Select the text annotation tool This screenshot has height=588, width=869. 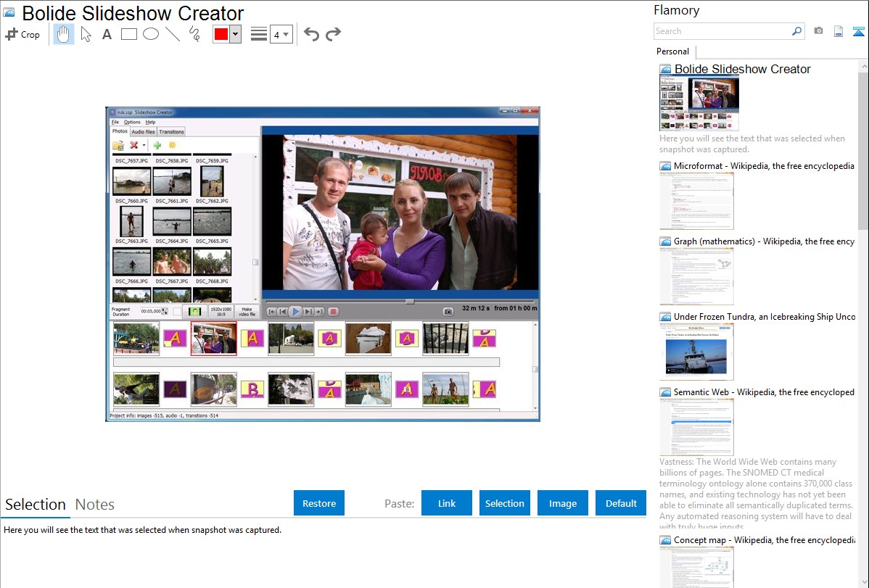(x=107, y=34)
